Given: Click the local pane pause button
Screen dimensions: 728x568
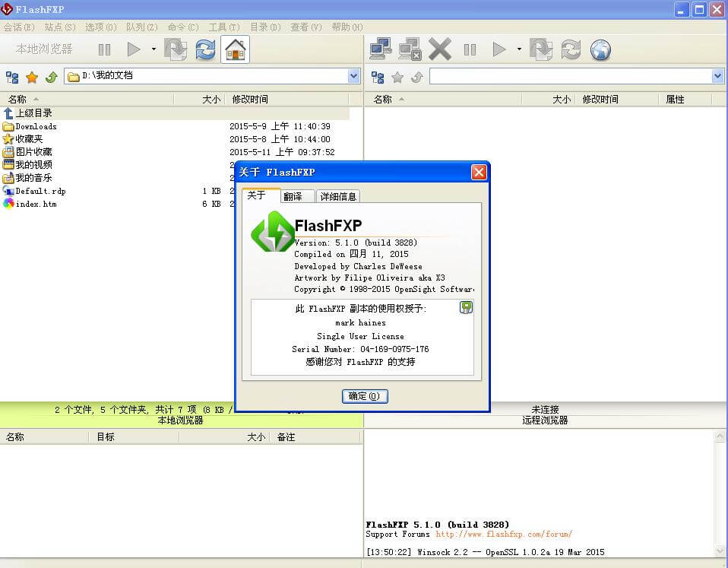Looking at the screenshot, I should click(x=104, y=49).
